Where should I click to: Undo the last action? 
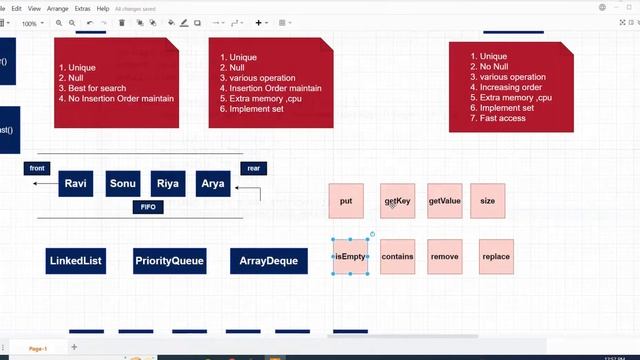[x=90, y=23]
